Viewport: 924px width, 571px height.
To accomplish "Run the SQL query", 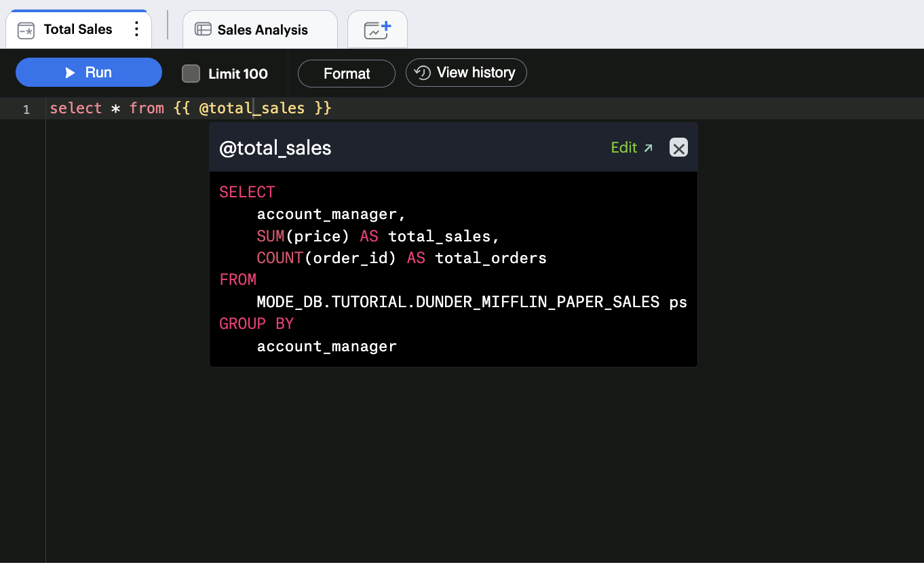I will [88, 73].
